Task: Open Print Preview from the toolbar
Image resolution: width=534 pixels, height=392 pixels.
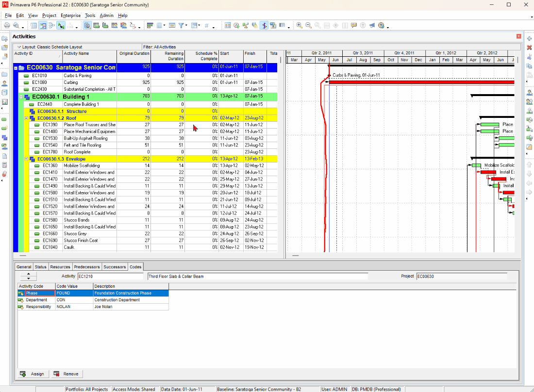Action: click(x=16, y=26)
